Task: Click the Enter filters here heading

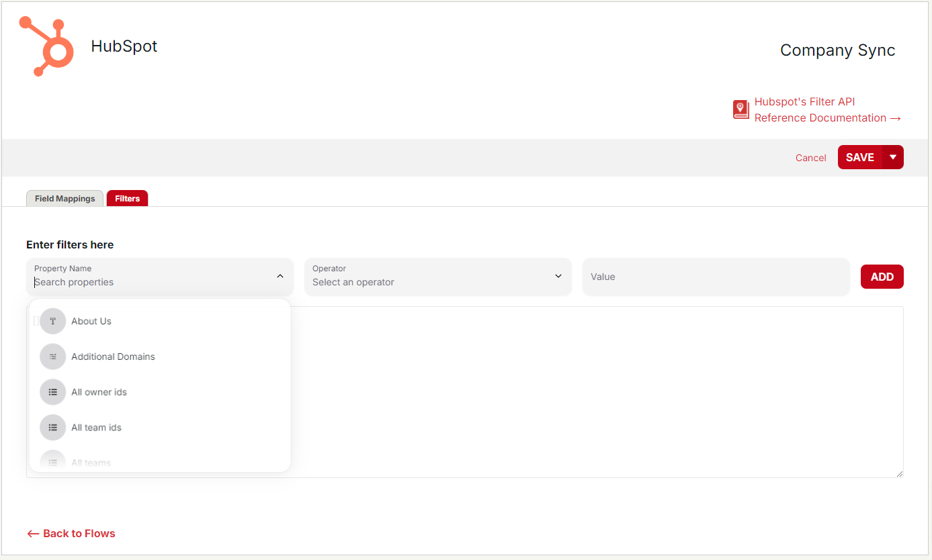Action: point(70,244)
